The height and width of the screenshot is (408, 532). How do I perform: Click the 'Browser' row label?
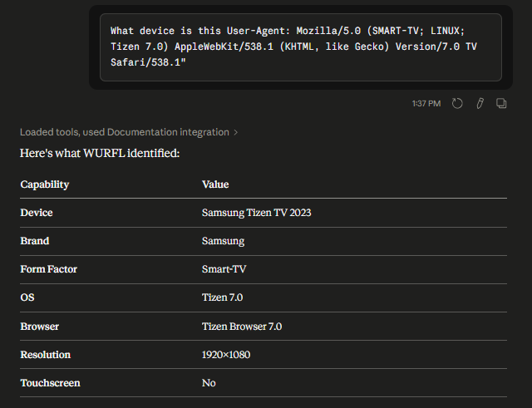(40, 327)
